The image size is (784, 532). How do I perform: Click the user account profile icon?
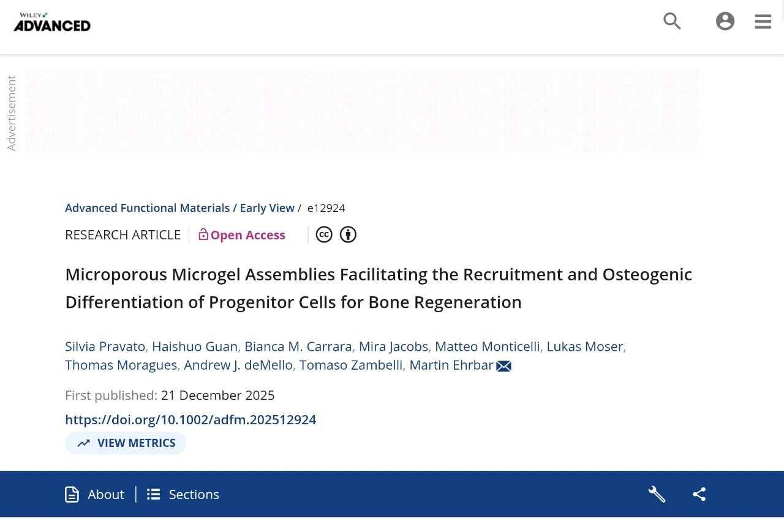[x=725, y=21]
